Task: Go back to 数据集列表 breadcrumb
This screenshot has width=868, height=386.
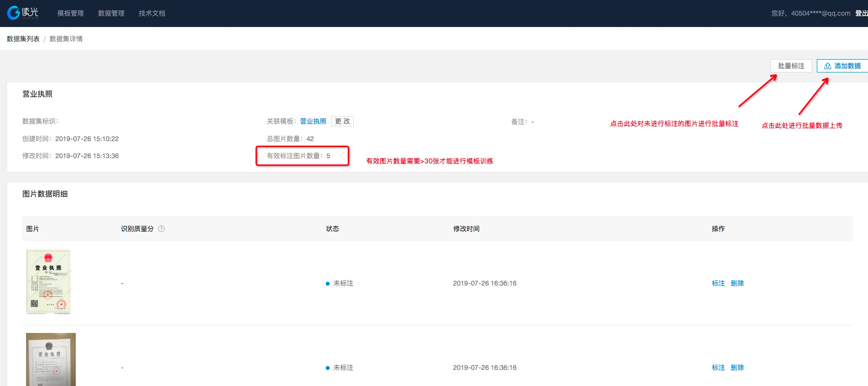Action: click(x=23, y=39)
